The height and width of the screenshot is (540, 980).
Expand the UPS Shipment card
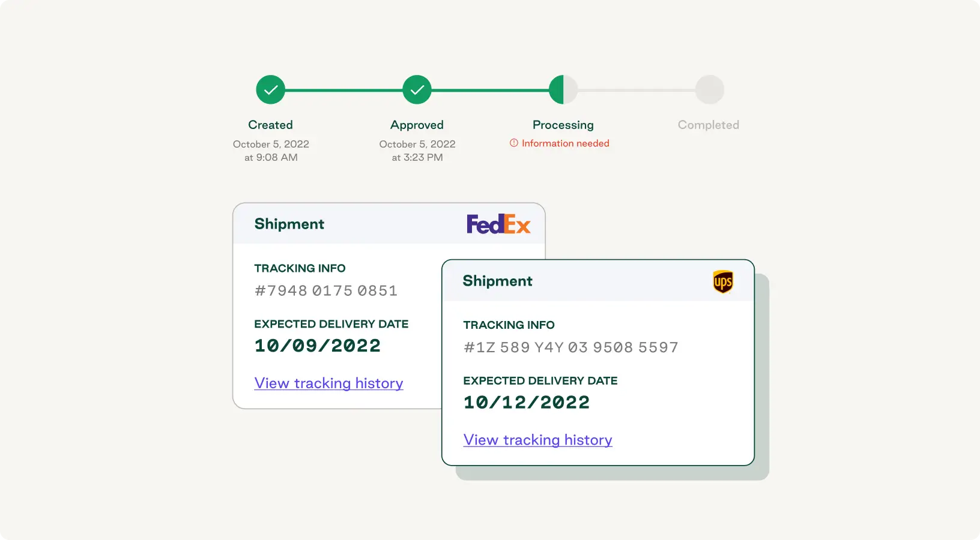click(x=497, y=280)
